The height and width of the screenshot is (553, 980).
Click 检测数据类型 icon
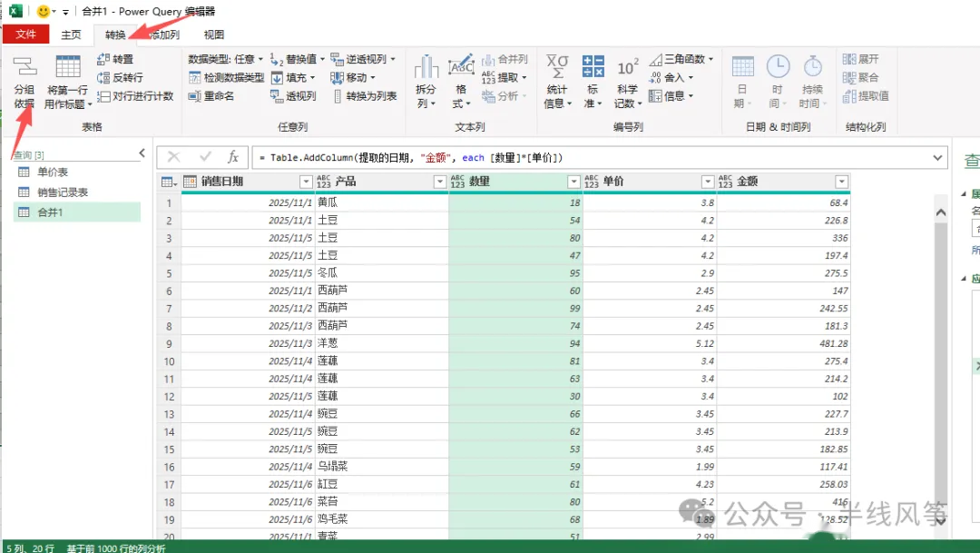click(194, 77)
